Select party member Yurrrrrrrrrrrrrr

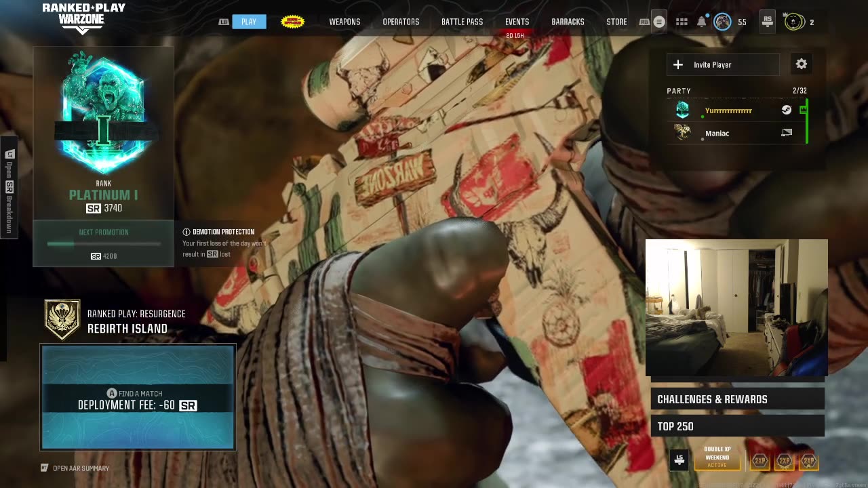click(736, 110)
